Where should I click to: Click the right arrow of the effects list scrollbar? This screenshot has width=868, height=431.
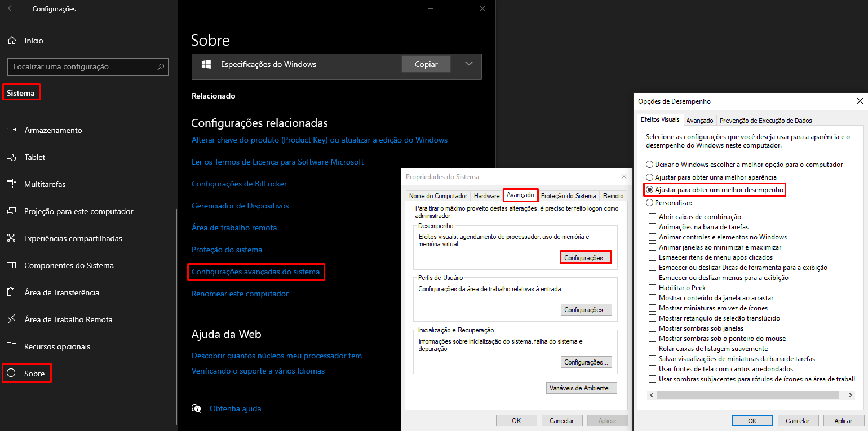851,396
